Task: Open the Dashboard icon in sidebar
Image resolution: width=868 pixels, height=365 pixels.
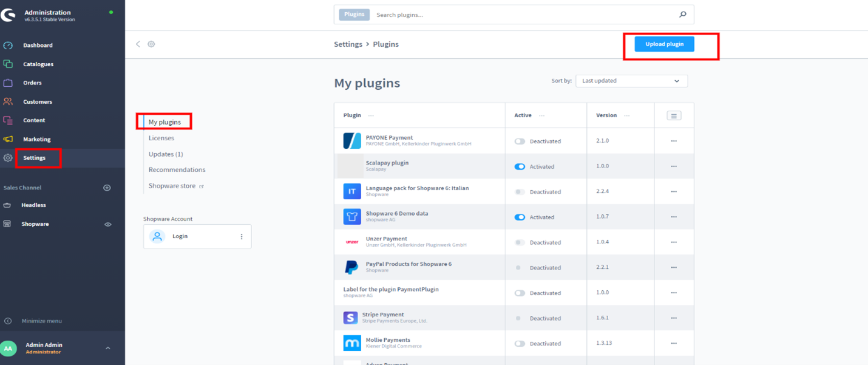Action: pos(8,46)
